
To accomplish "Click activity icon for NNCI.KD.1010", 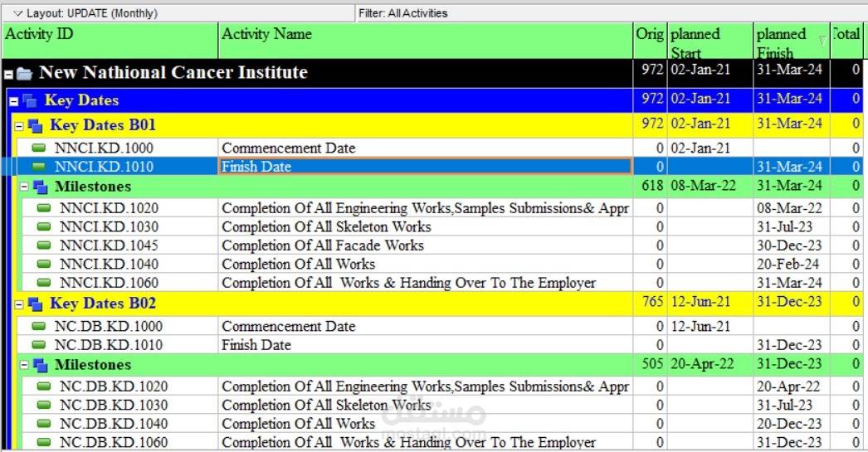I will click(39, 167).
